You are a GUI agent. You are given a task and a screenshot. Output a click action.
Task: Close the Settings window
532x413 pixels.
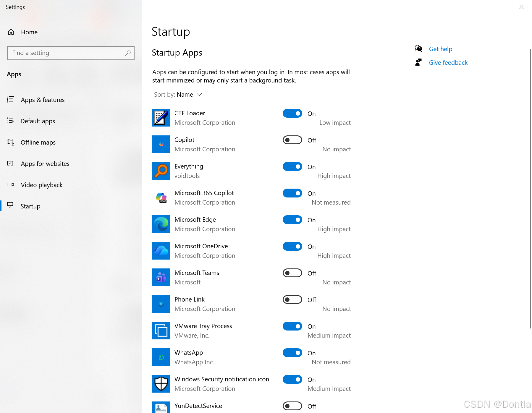click(521, 7)
